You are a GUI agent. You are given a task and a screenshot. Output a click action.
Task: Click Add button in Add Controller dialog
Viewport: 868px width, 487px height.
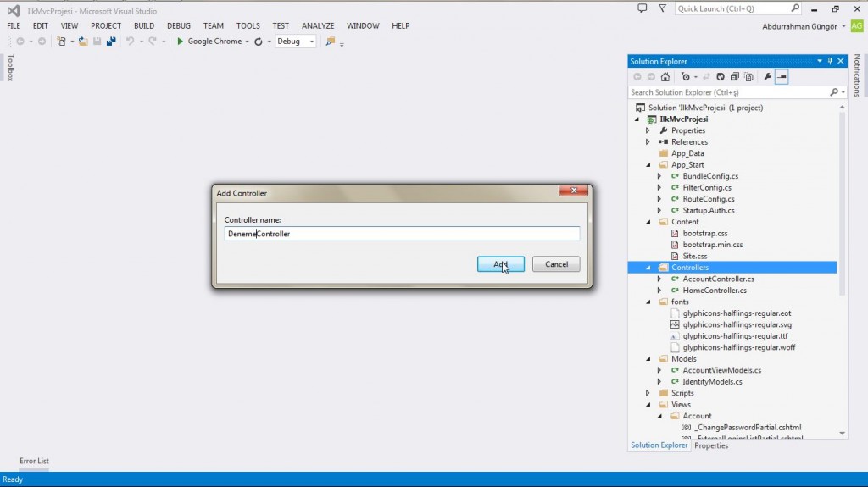pyautogui.click(x=500, y=264)
